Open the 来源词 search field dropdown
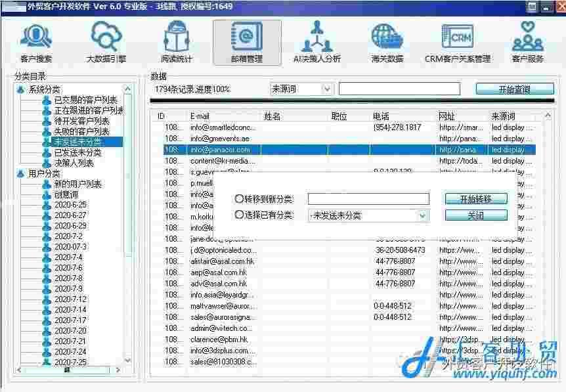566x392 pixels. coord(326,89)
